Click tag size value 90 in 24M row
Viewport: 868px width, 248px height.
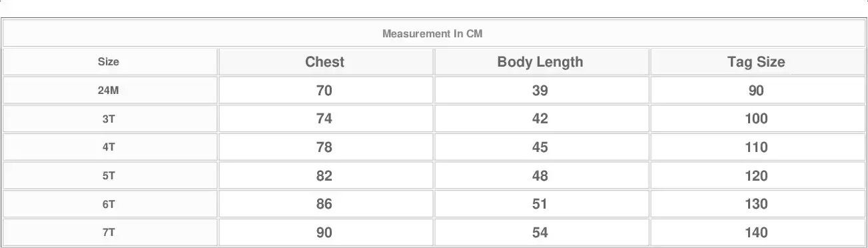(756, 91)
